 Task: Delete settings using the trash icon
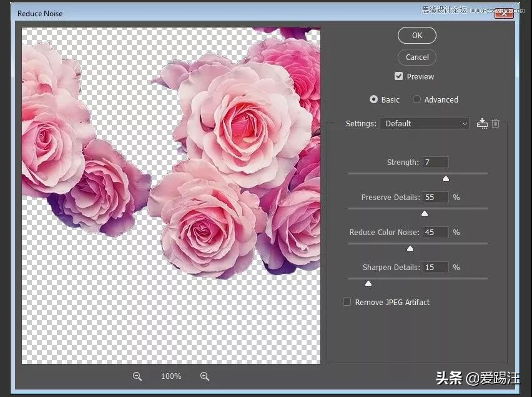pos(496,123)
